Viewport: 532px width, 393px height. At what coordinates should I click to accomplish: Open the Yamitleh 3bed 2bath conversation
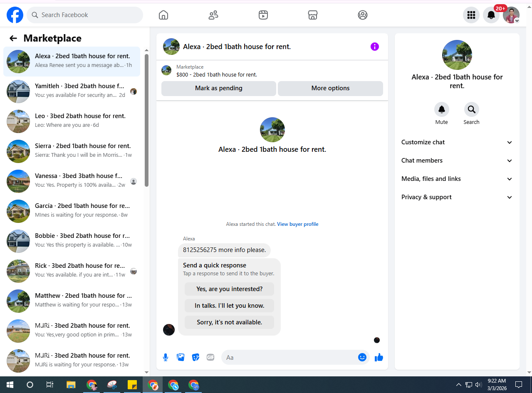(72, 91)
